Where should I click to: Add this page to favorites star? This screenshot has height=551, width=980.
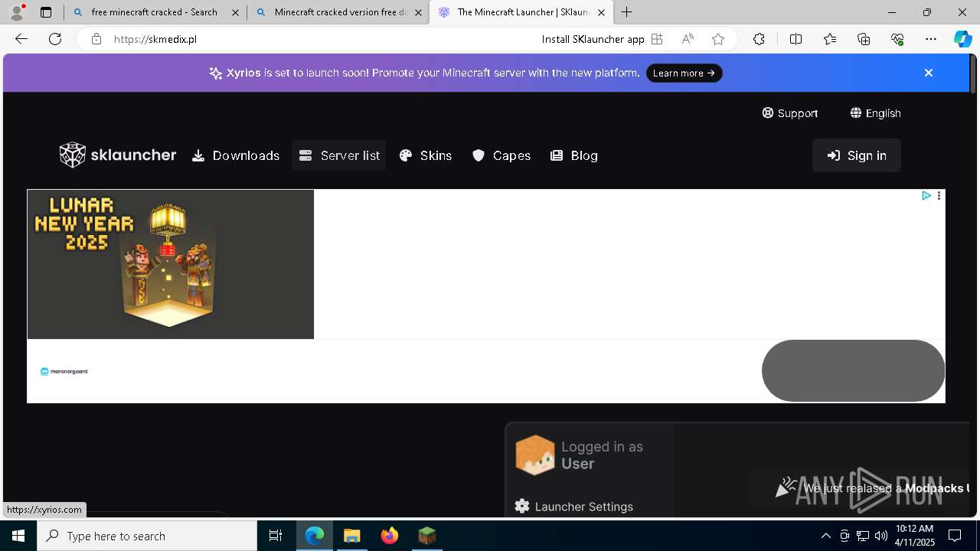718,39
